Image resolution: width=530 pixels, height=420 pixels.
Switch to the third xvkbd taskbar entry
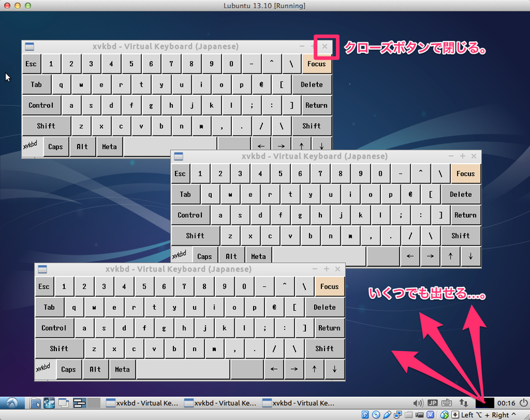click(x=299, y=403)
